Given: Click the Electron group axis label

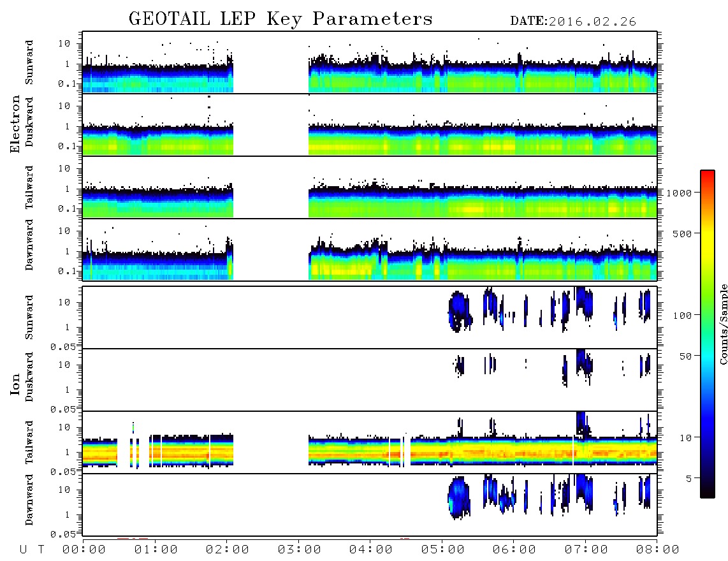Looking at the screenshot, I should tap(15, 124).
